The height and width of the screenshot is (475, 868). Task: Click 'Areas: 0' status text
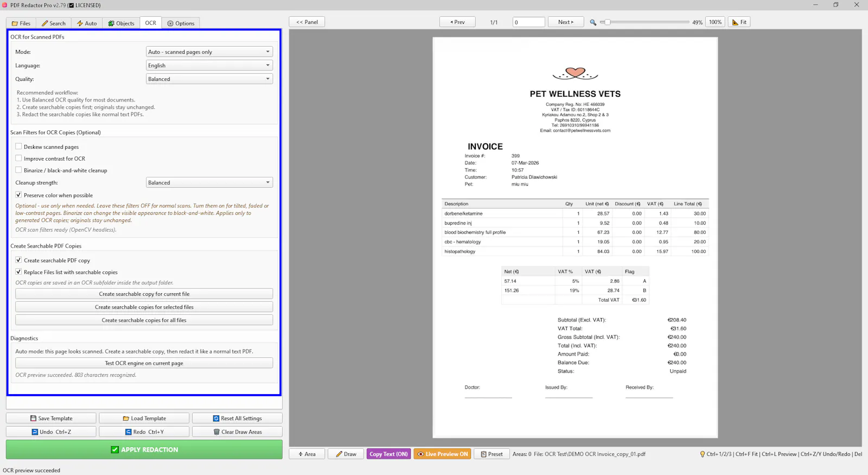[522, 454]
